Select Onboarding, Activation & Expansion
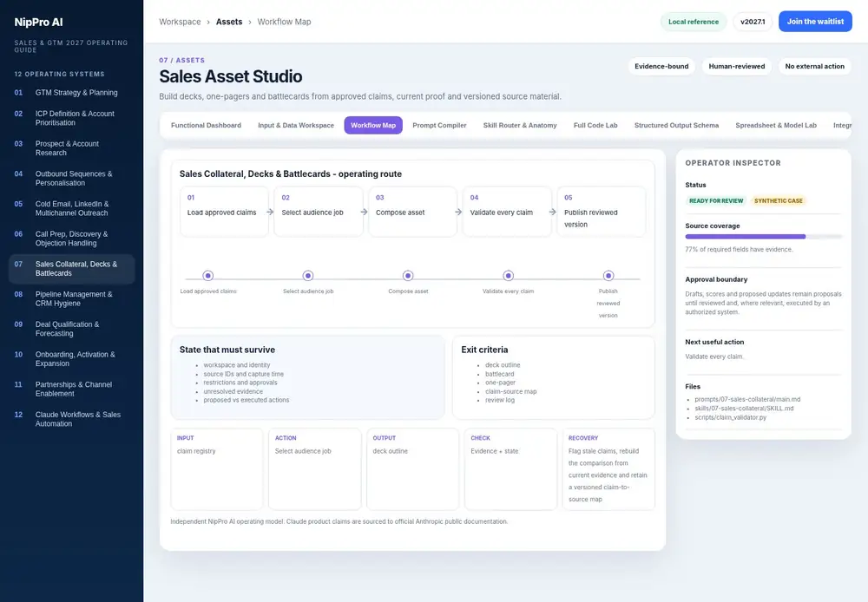Screen dimensions: 868x602 pyautogui.click(x=72, y=359)
